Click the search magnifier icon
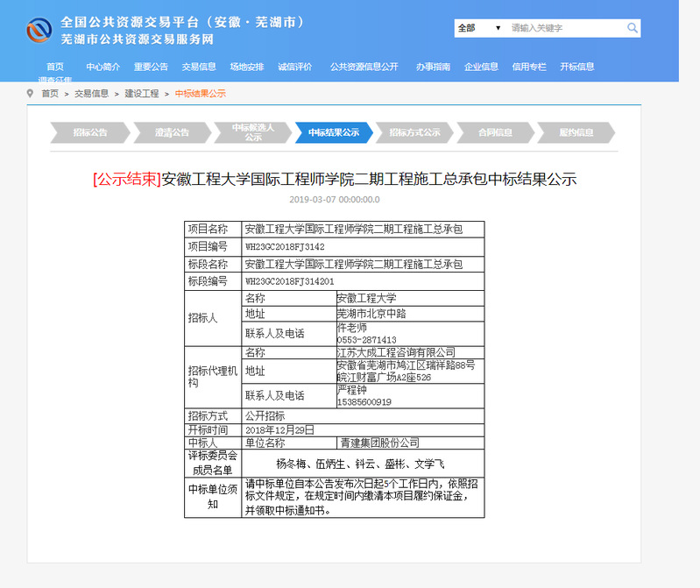This screenshot has width=700, height=588. (633, 28)
